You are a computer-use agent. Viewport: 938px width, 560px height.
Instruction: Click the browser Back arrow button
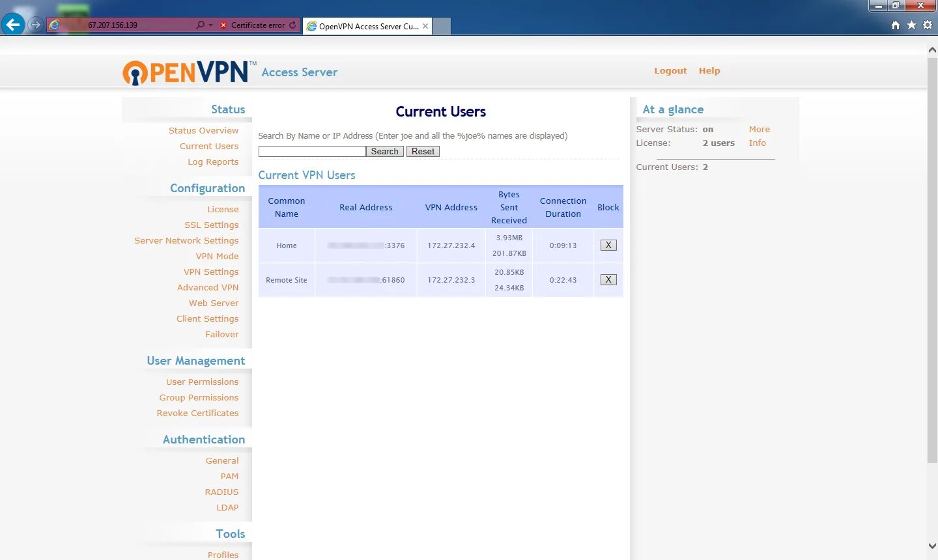tap(12, 25)
